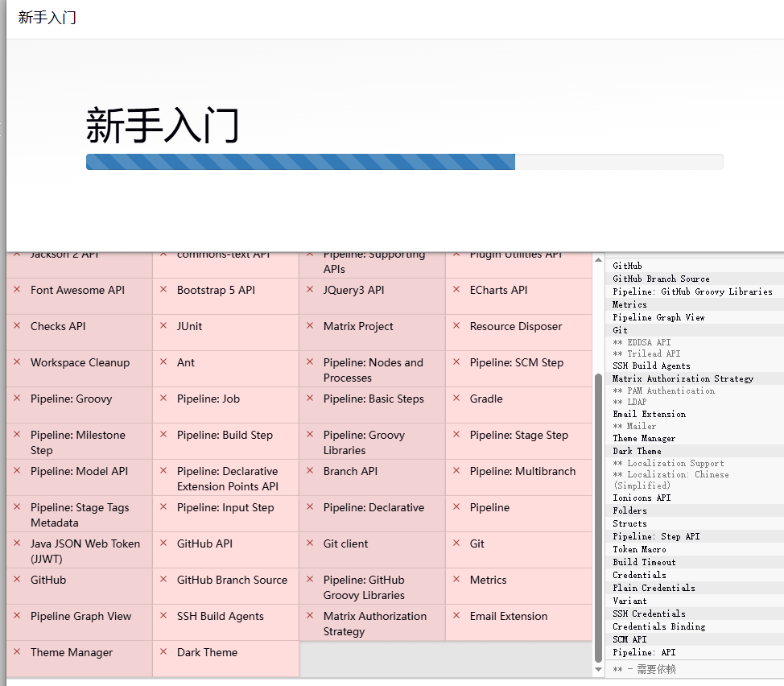Click the X icon beside Matrix Project
The height and width of the screenshot is (686, 784).
[310, 325]
